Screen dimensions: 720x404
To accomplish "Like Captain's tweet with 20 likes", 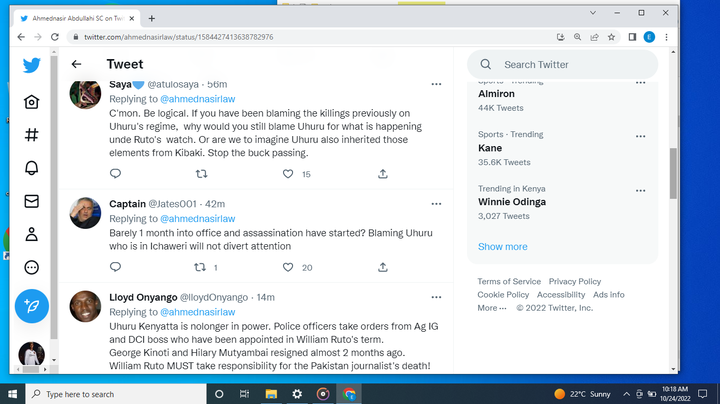I will 287,267.
